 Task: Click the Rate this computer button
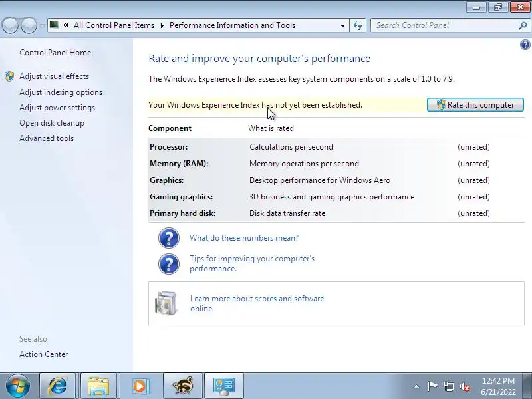(475, 105)
